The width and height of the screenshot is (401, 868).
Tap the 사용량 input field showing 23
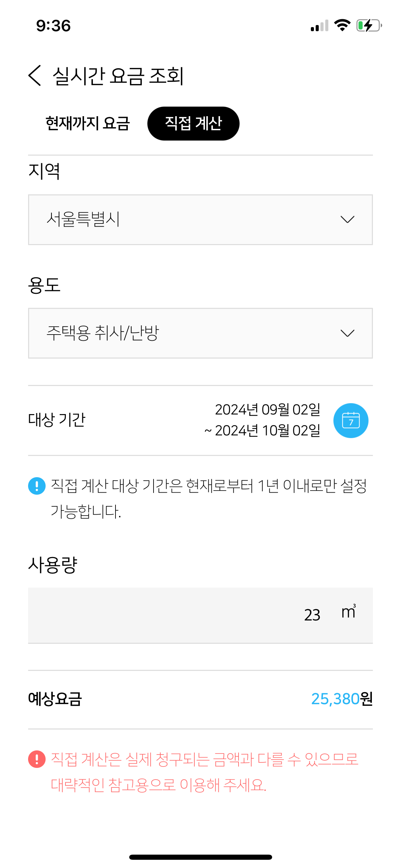(x=200, y=615)
